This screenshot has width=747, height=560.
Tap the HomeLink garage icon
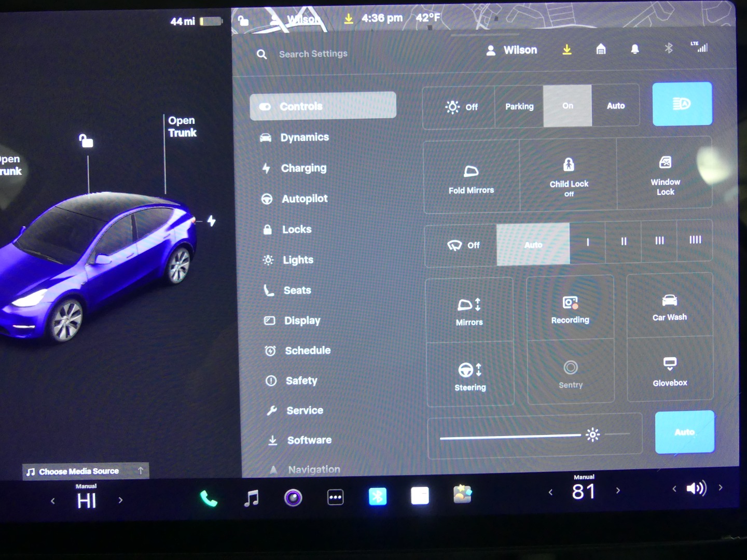(601, 49)
